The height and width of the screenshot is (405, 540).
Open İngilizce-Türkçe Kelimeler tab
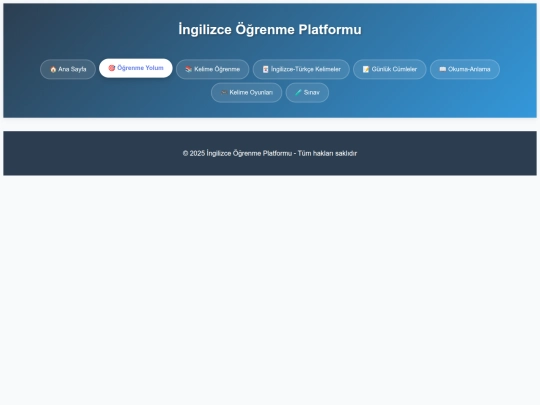click(301, 69)
